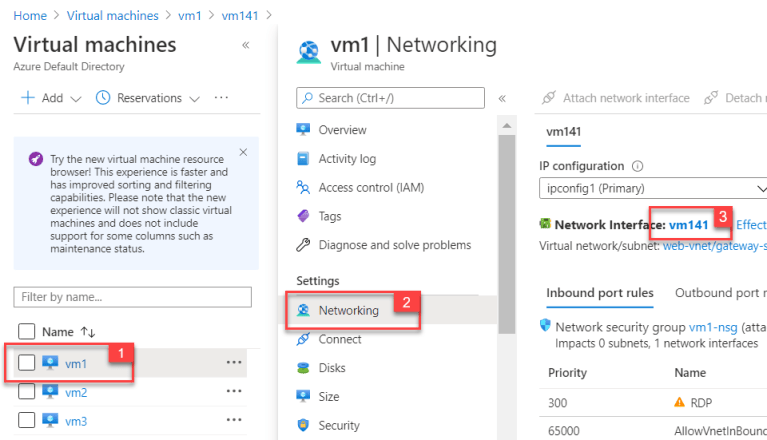
Task: Open vm141 breadcrumb link
Action: click(x=240, y=16)
